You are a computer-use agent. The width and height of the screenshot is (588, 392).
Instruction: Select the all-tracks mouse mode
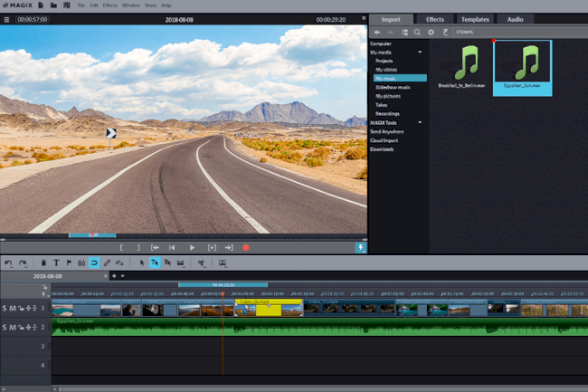coord(167,263)
